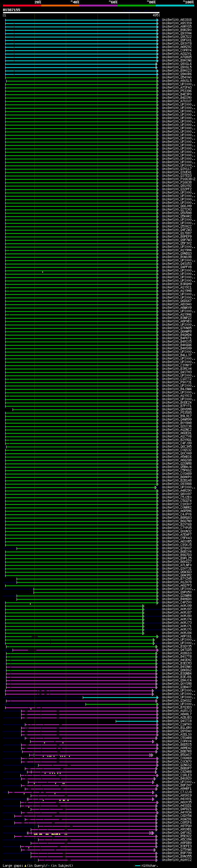Select the UniRef100_Q3B407 label

click(177, 687)
